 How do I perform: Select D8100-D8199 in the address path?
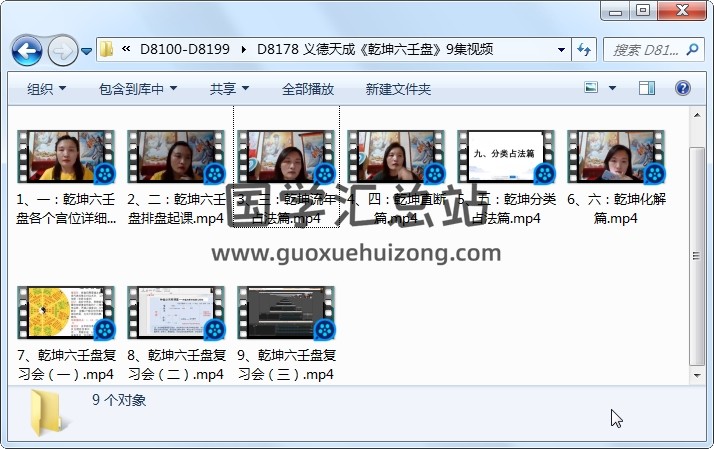pos(184,49)
